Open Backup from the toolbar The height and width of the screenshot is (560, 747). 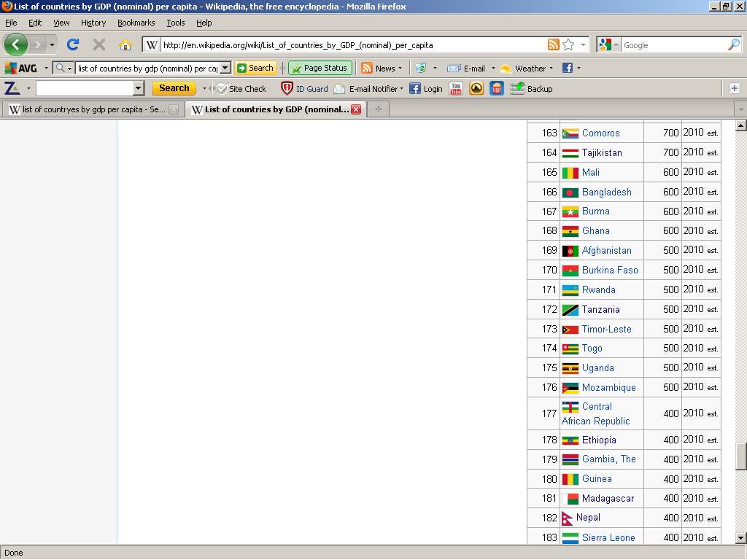[531, 88]
